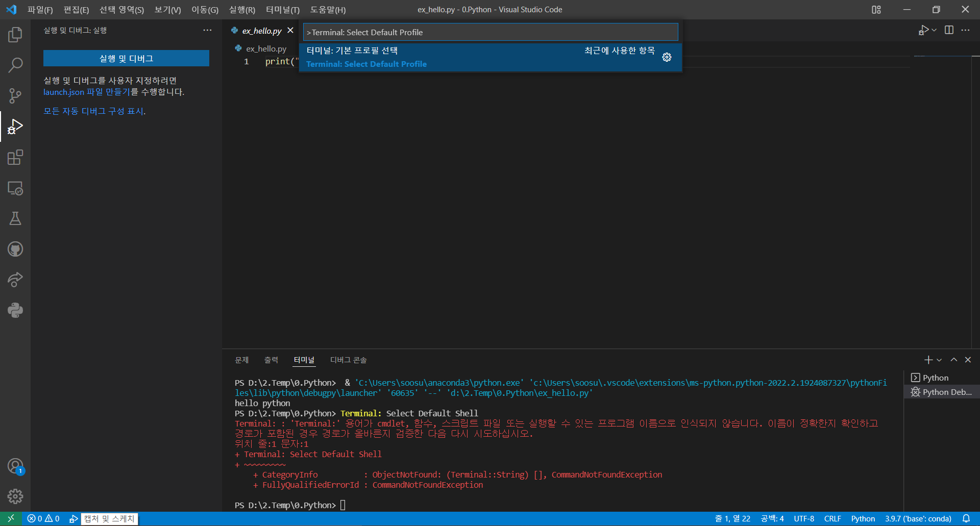980x526 pixels.
Task: Open notifications bell in status bar
Action: (966, 518)
